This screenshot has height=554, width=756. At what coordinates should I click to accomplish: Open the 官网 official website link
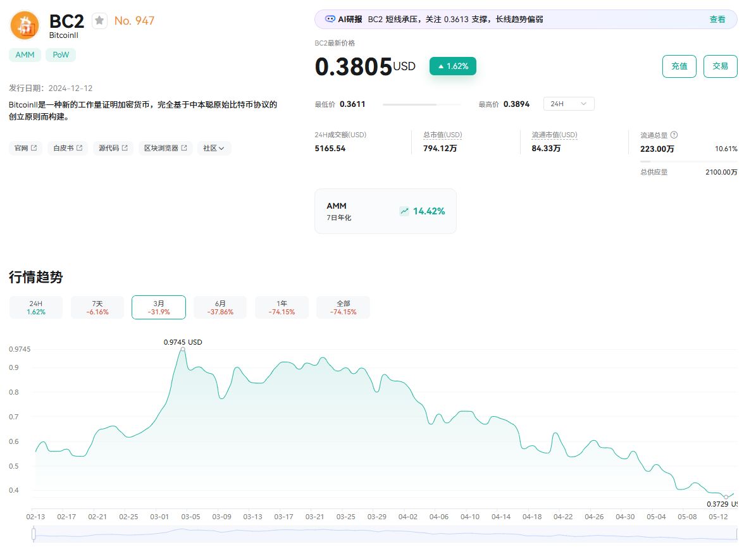[x=25, y=148]
